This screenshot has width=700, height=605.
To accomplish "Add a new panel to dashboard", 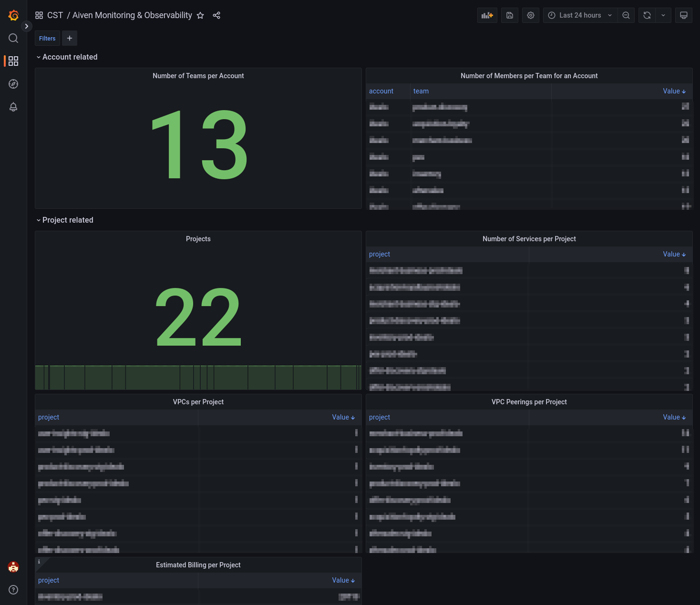I will click(487, 15).
